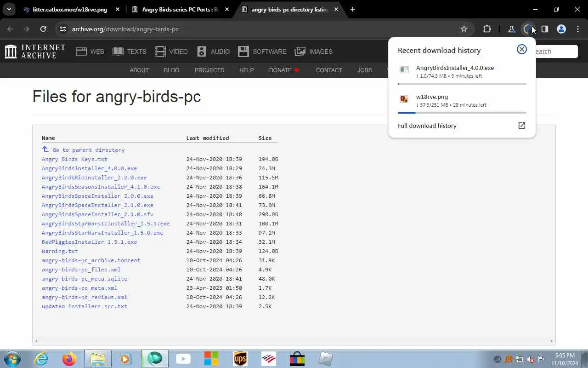Viewport: 588px width, 368px height.
Task: Open the HELP link
Action: pyautogui.click(x=246, y=70)
